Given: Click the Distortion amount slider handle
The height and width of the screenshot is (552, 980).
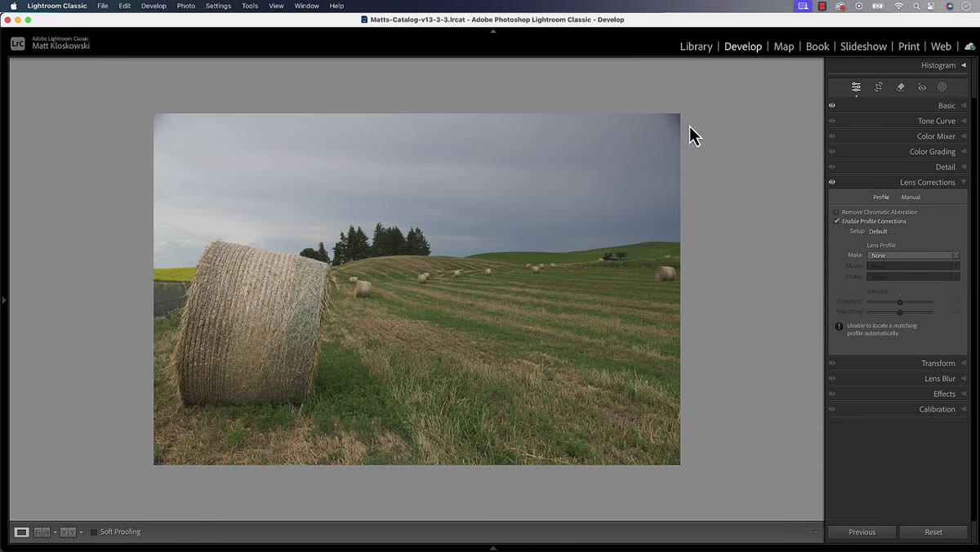Looking at the screenshot, I should point(900,302).
